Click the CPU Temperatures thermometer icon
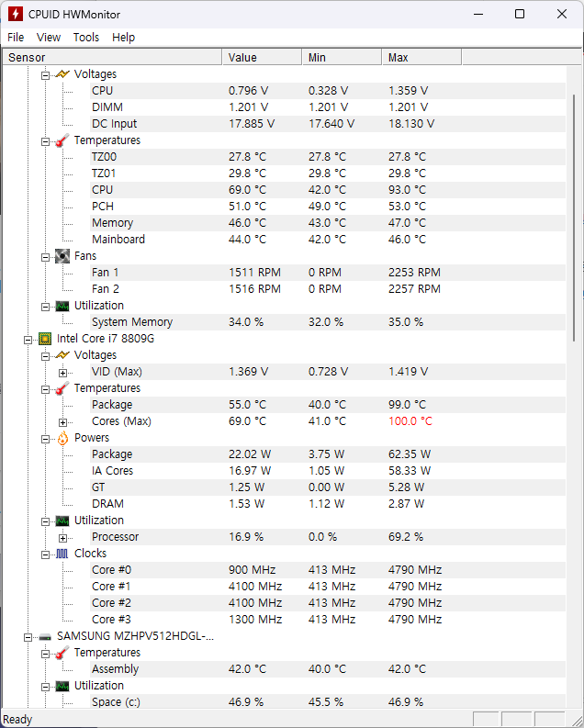 click(62, 388)
